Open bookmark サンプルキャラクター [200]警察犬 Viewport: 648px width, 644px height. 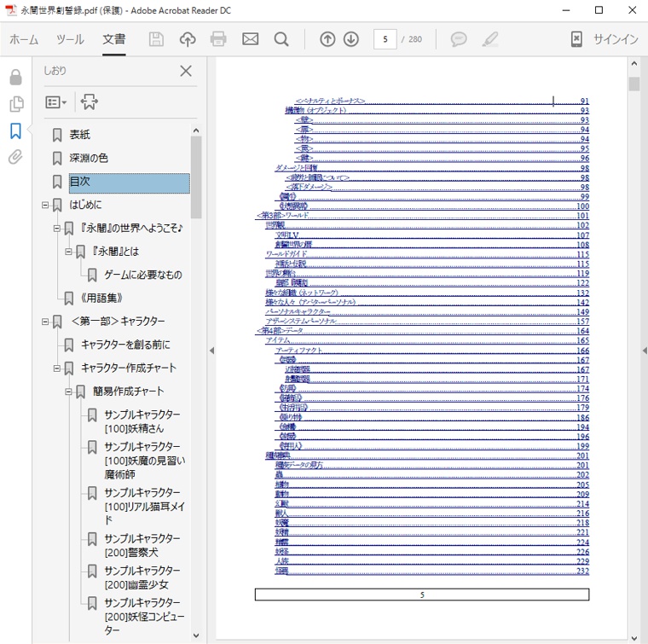pyautogui.click(x=142, y=546)
